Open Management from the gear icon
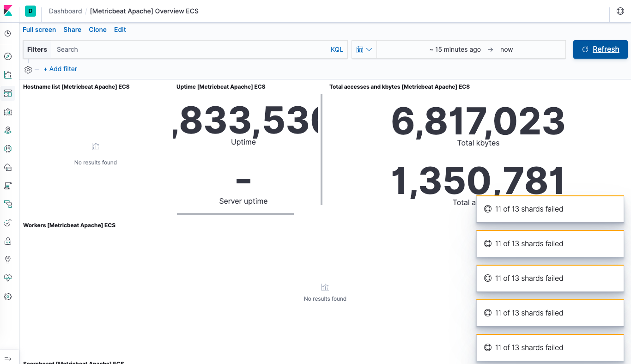The height and width of the screenshot is (364, 631). click(8, 297)
